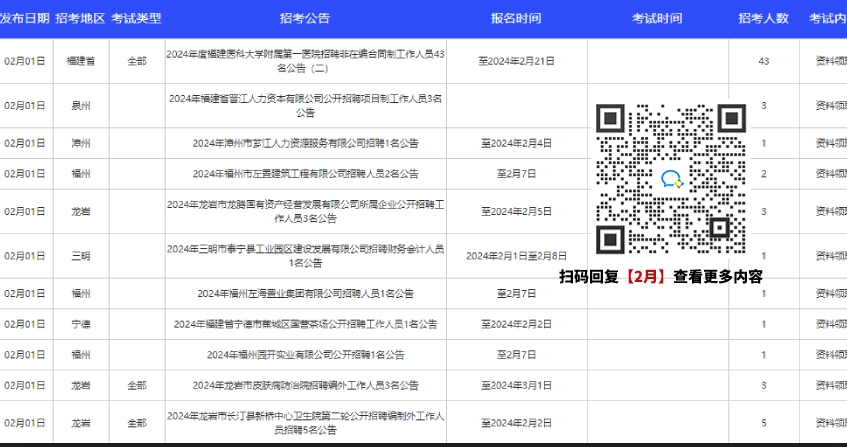Click 02月01日 in the 三明 row
Viewport: 847px width, 447px height.
pos(25,256)
